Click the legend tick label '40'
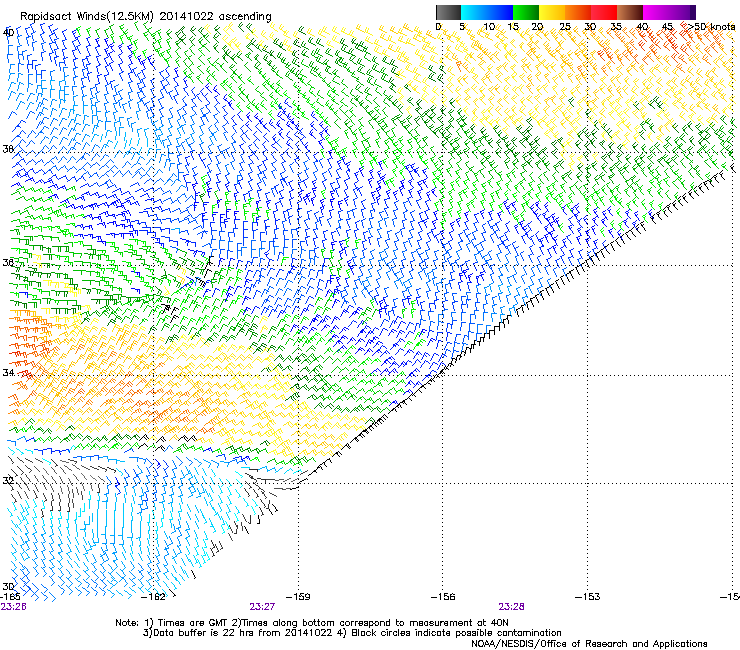 (642, 26)
